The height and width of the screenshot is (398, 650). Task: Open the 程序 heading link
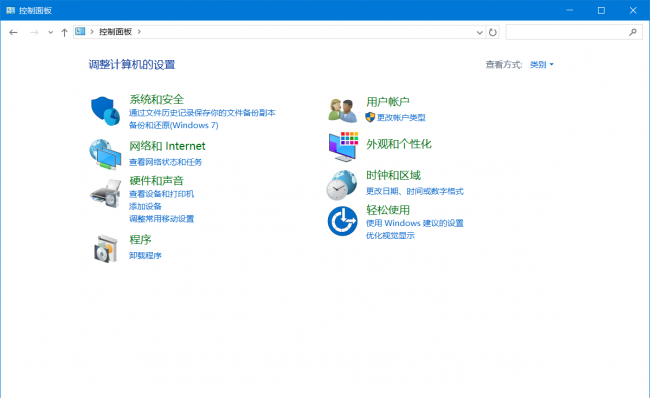[x=140, y=240]
